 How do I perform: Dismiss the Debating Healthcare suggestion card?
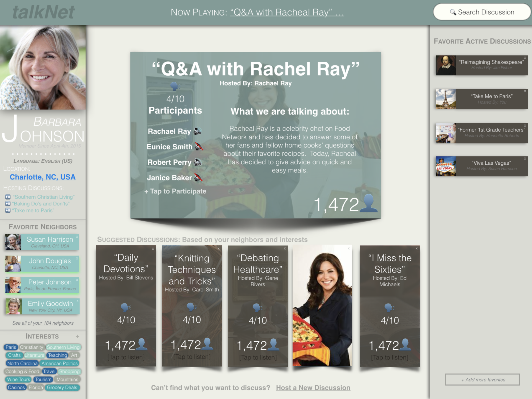click(x=285, y=249)
